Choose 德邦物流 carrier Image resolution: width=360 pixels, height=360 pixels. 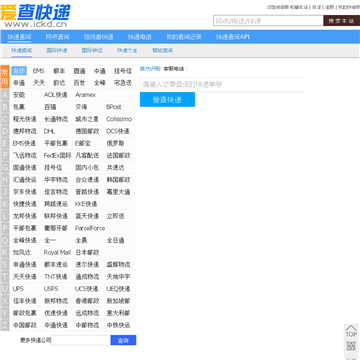coord(25,131)
